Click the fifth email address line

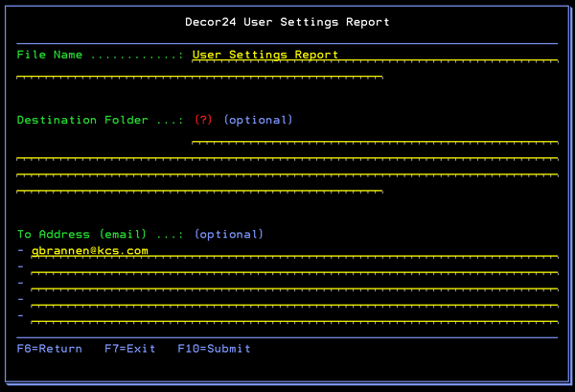[x=293, y=315]
